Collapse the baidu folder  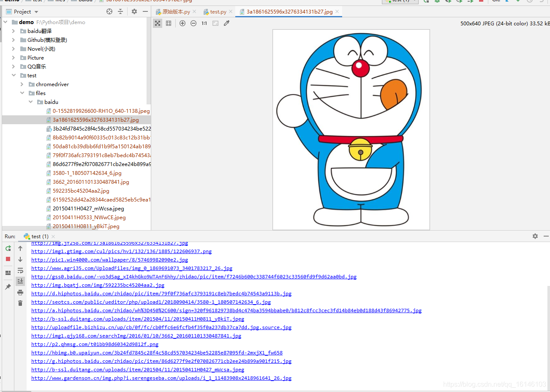pos(30,102)
